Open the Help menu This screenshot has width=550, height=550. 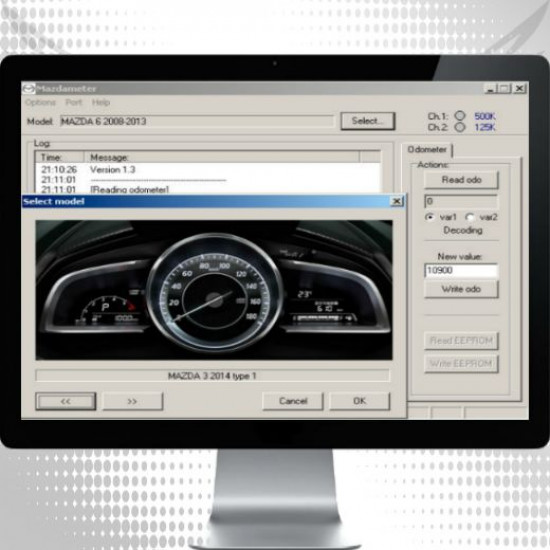(x=101, y=102)
